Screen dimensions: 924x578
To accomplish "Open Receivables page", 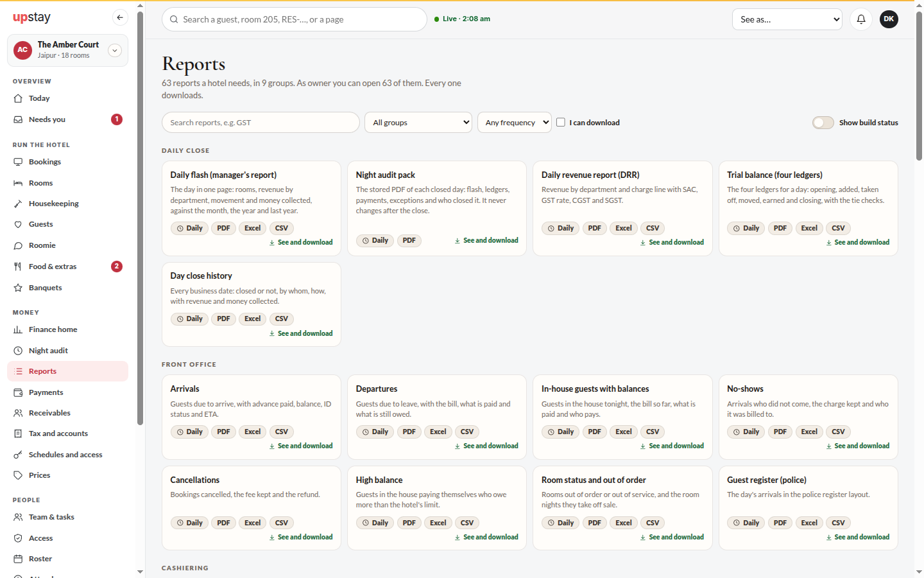I will pos(67,413).
